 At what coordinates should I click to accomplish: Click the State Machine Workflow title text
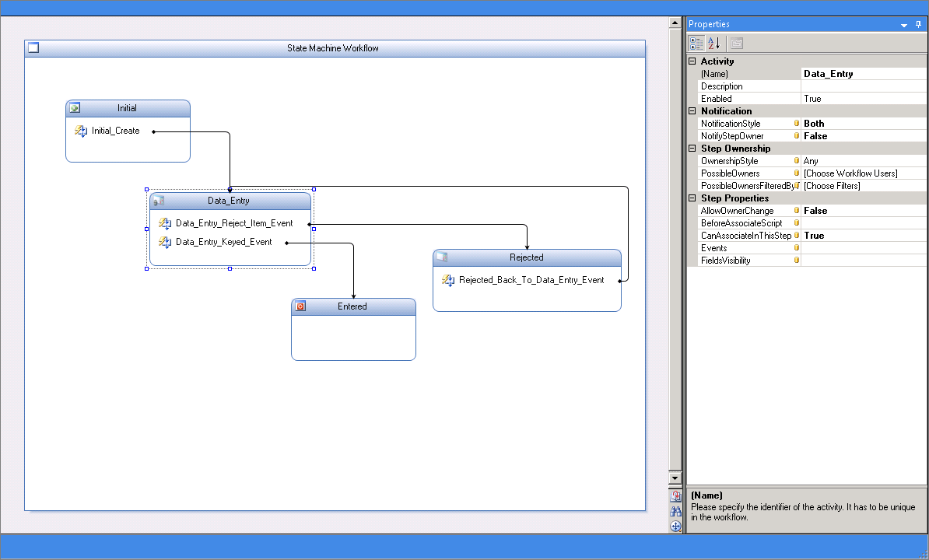coord(332,48)
